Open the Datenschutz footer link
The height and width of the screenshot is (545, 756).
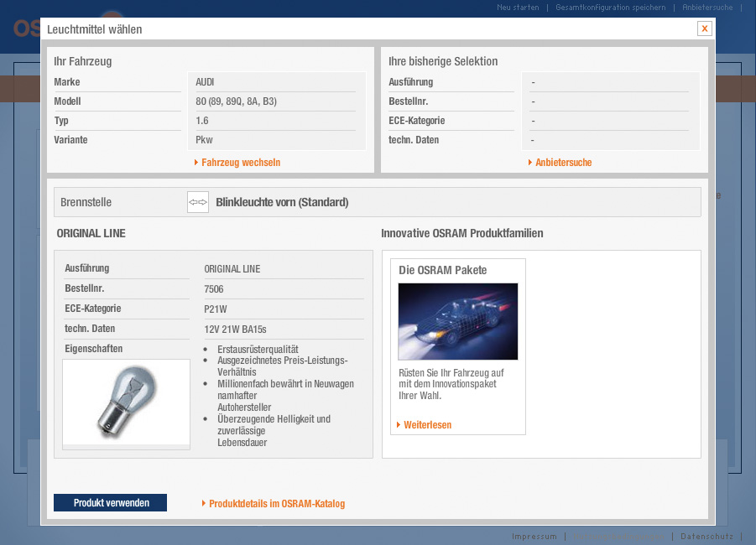(706, 537)
